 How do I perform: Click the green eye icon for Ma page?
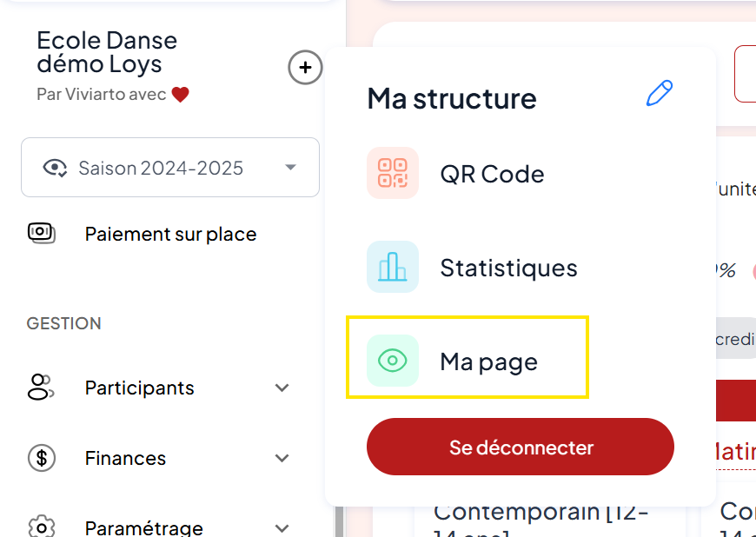(x=393, y=361)
